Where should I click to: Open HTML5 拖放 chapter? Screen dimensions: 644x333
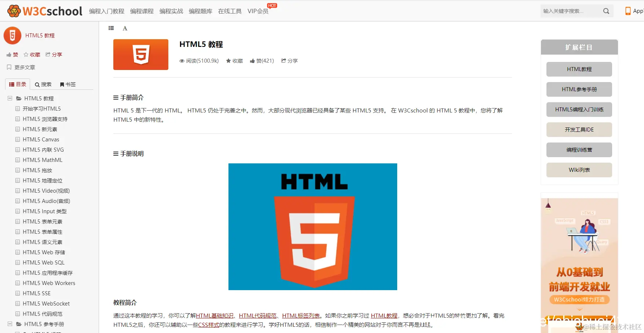coord(37,170)
